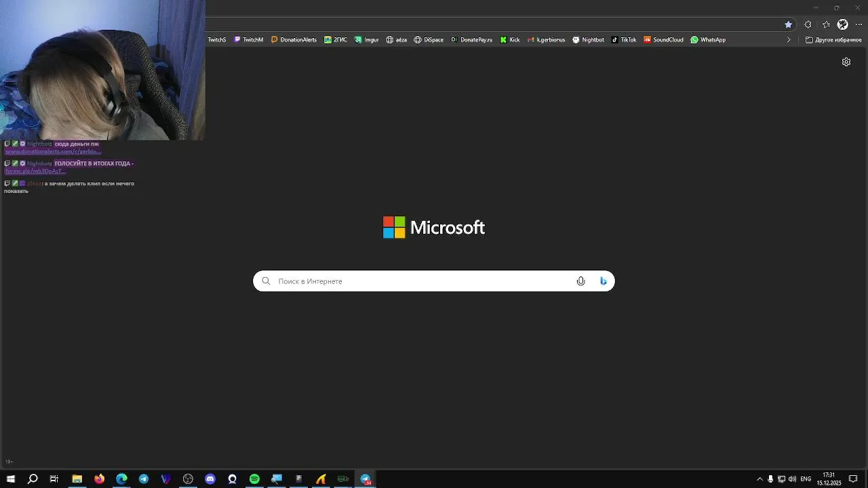Open the dark document taskbar app

[x=298, y=479]
